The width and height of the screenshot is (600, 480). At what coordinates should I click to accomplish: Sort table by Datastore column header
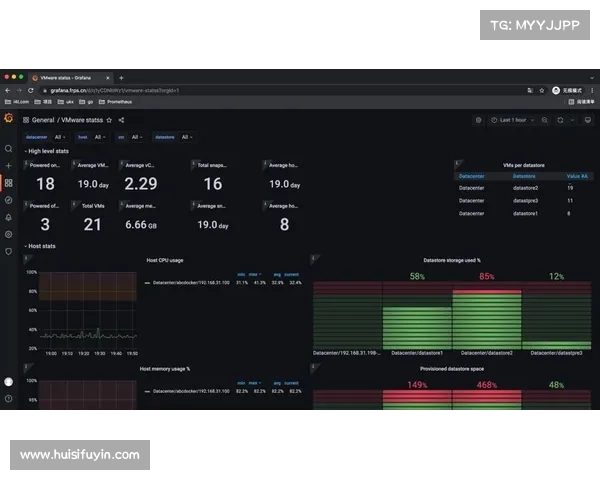pos(524,176)
